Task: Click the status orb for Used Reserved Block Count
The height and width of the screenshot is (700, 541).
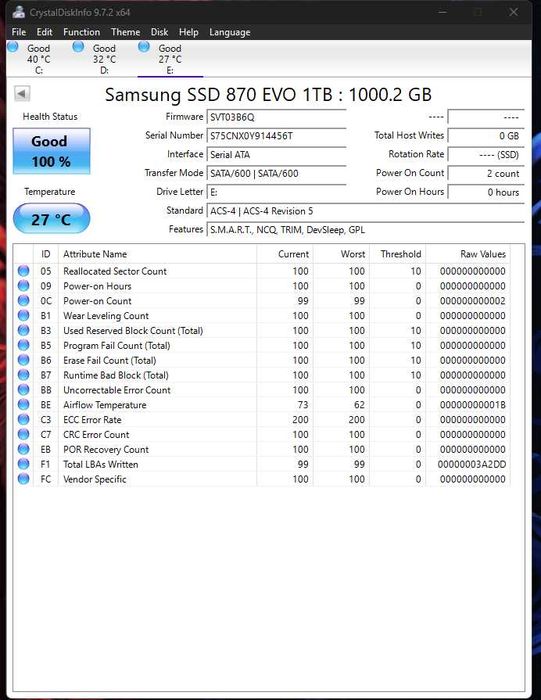Action: click(x=24, y=330)
